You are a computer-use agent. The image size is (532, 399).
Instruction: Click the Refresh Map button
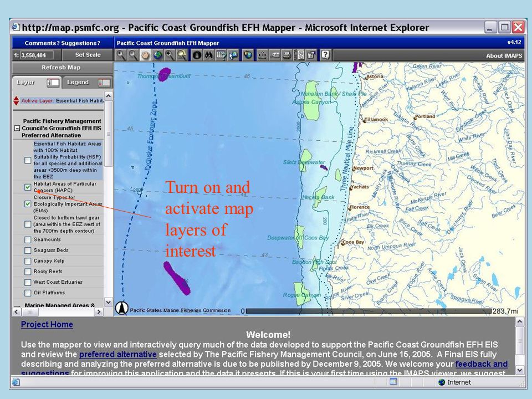(62, 68)
